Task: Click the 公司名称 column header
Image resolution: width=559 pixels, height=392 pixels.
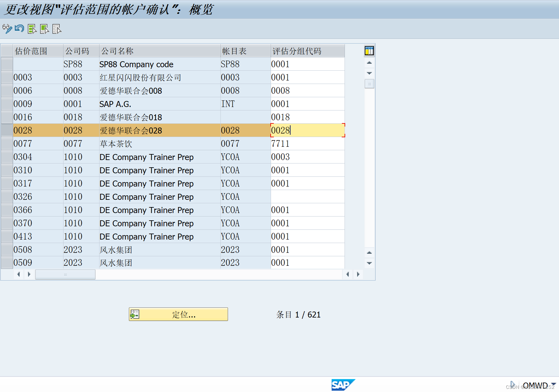Action: coord(117,50)
